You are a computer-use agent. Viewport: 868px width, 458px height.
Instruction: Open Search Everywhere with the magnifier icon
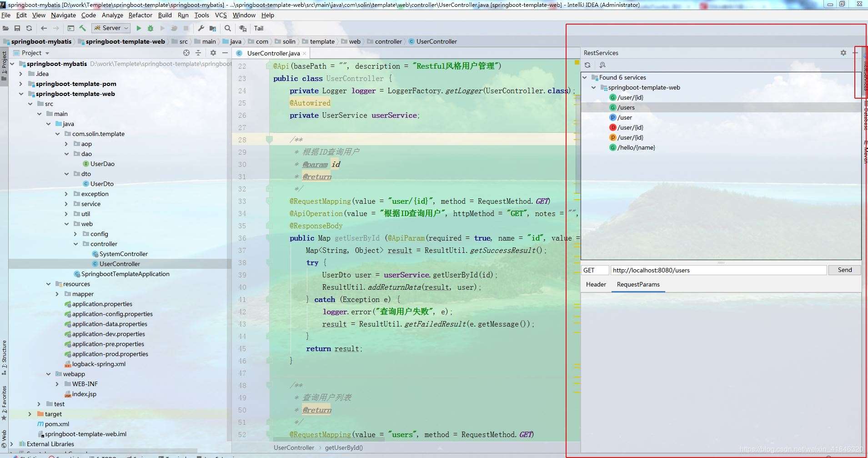click(227, 28)
